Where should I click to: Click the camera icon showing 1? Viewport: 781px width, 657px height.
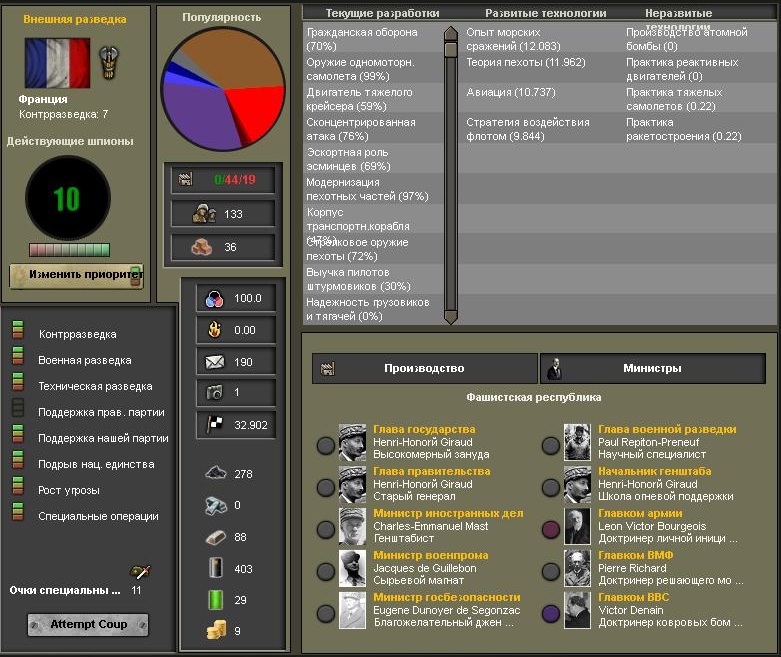[x=211, y=393]
